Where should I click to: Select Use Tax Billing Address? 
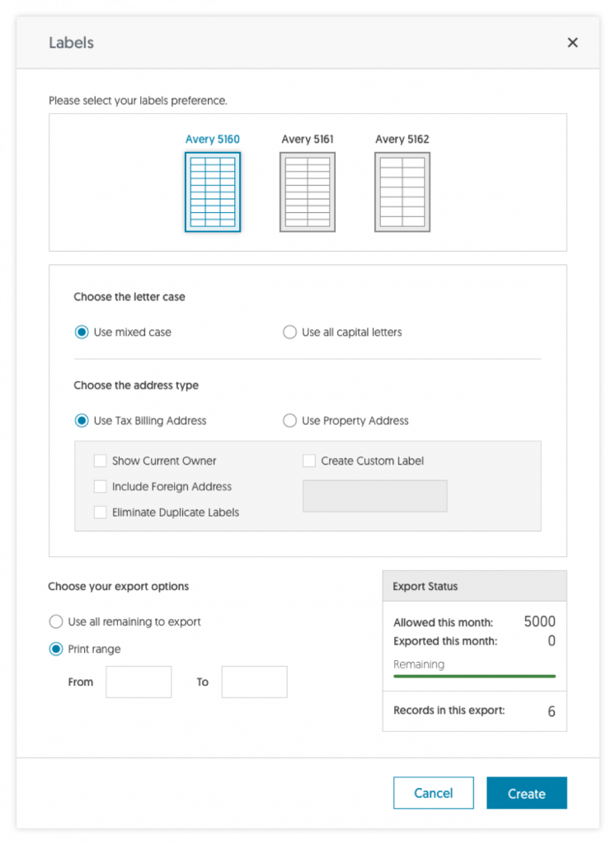[x=82, y=420]
